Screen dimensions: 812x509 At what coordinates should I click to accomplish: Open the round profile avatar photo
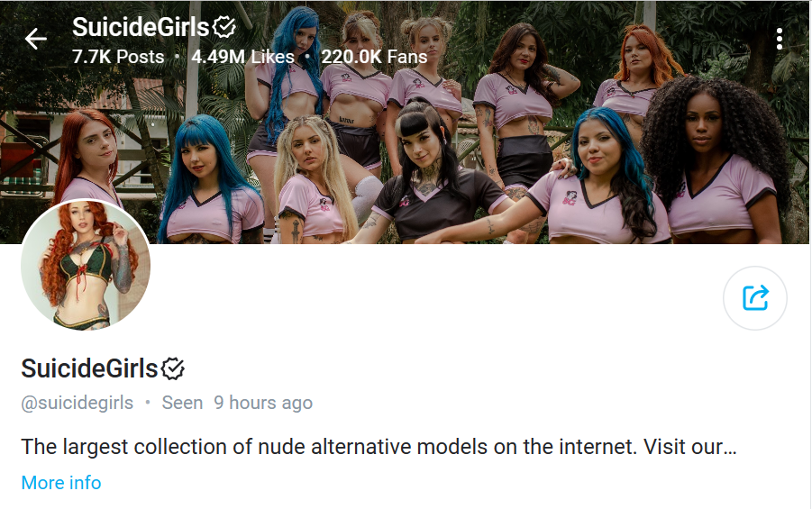tap(86, 265)
